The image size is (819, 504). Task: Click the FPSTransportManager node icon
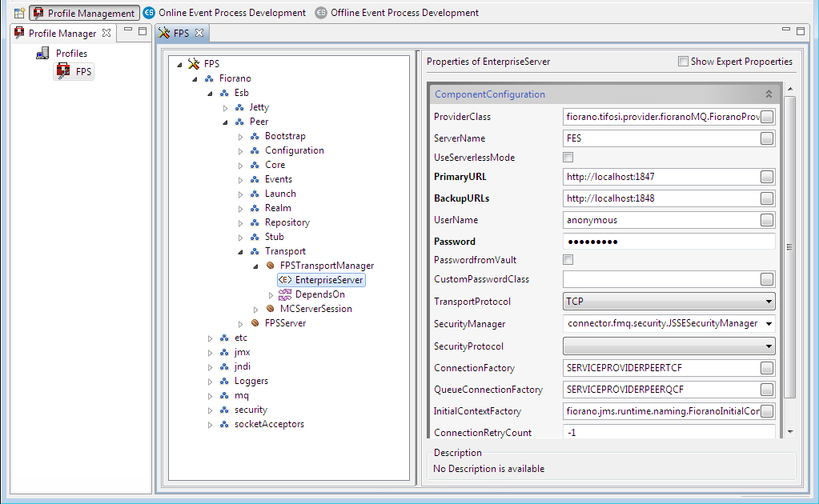click(271, 266)
